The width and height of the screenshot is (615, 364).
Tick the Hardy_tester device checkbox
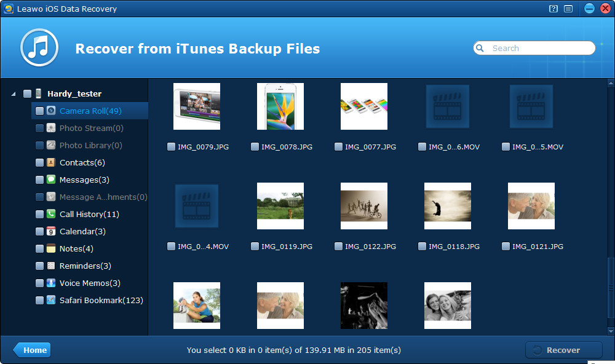click(27, 93)
